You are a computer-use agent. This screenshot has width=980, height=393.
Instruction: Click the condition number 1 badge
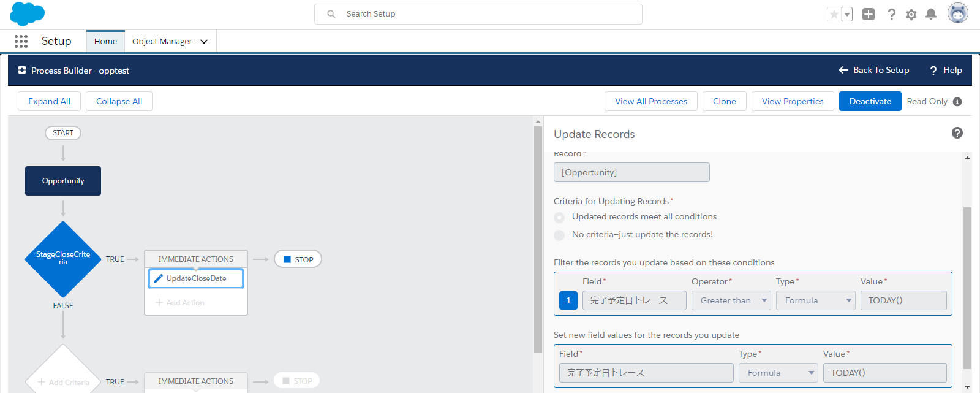(568, 300)
